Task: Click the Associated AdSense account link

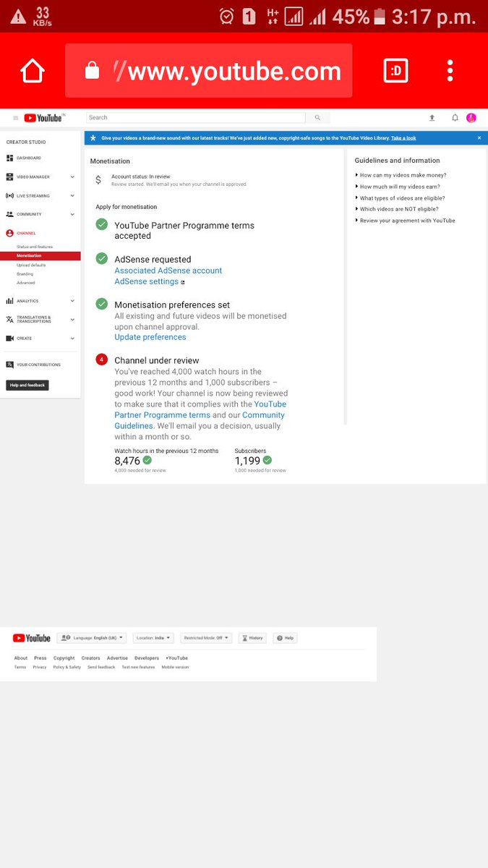Action: click(168, 271)
